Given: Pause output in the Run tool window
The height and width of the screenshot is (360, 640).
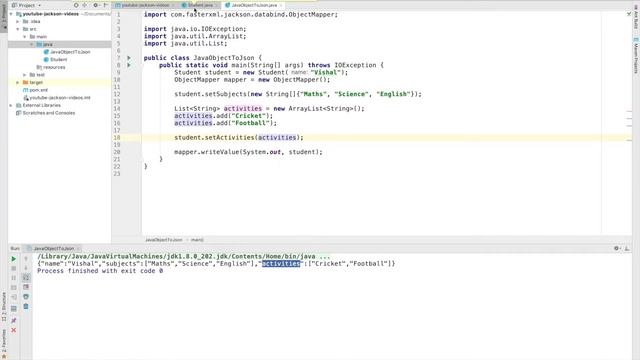Looking at the screenshot, I should (x=13, y=278).
